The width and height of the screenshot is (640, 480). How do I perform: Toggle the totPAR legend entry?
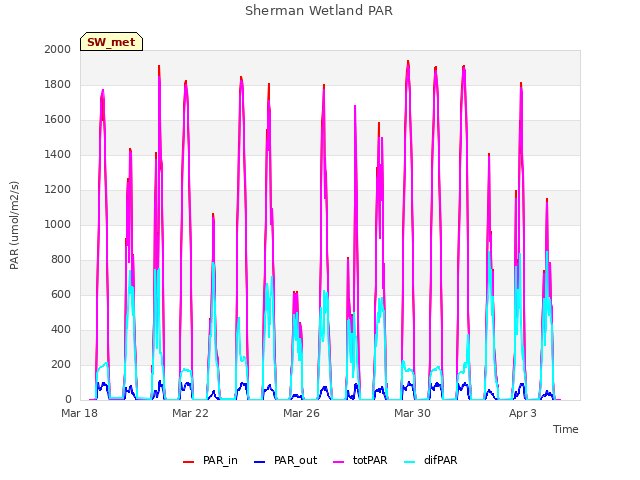[360, 460]
